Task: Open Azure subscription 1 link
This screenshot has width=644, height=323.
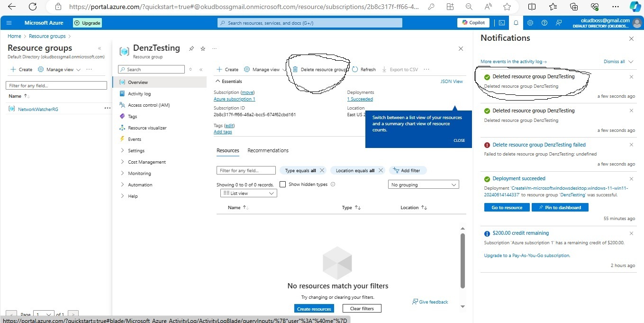Action: point(234,99)
